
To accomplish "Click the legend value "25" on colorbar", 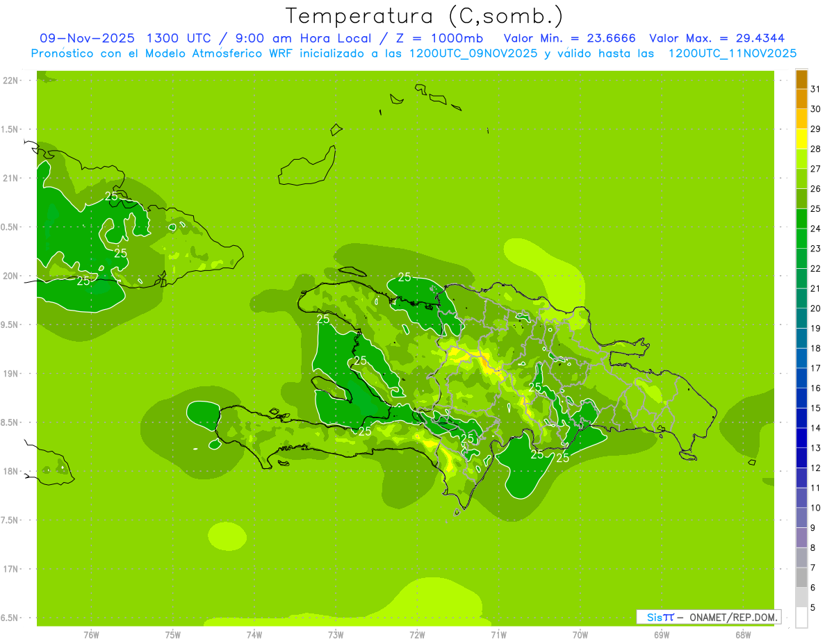I will pyautogui.click(x=816, y=208).
